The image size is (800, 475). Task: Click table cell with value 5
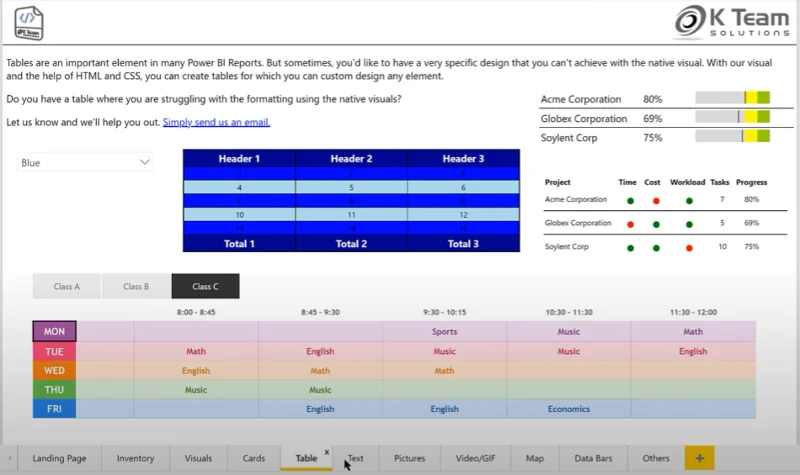352,187
